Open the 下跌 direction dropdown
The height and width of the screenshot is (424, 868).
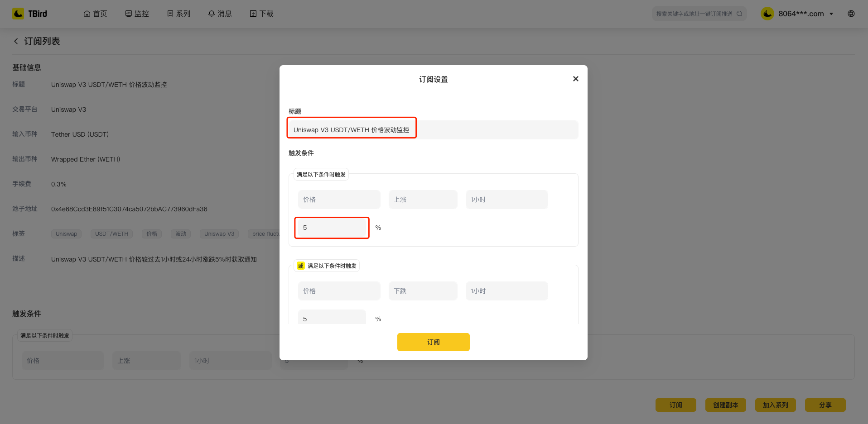(x=423, y=291)
